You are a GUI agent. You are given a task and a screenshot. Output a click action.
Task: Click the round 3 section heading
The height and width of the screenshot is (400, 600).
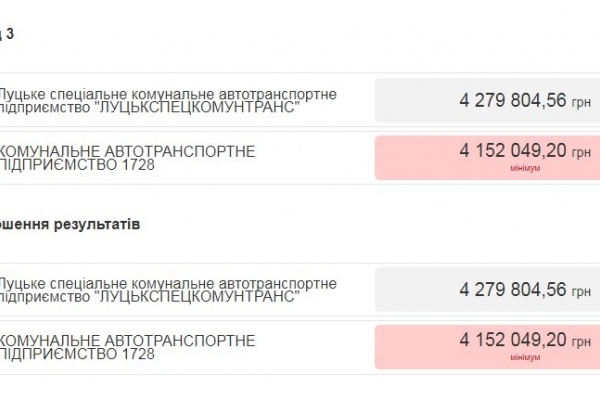[8, 34]
